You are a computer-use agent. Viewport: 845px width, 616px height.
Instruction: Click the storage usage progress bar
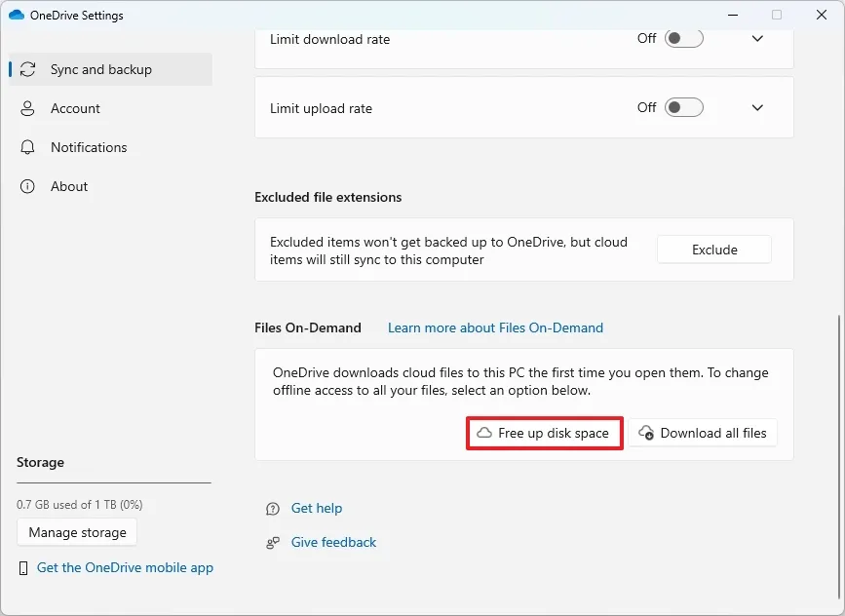point(113,481)
